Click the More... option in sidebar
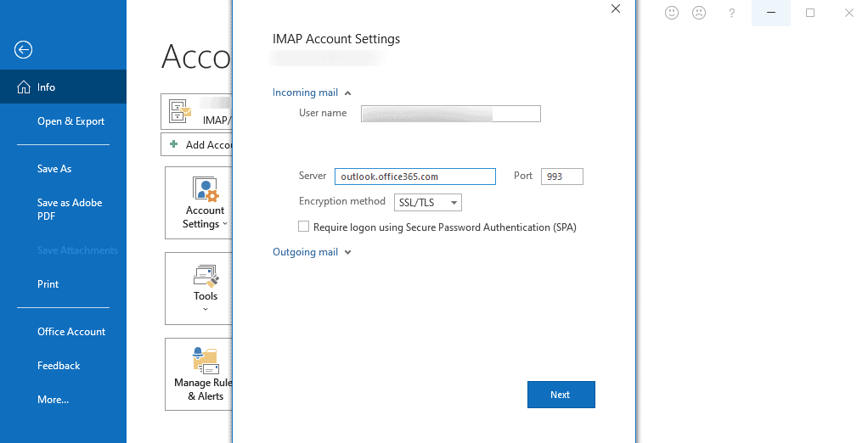This screenshot has width=868, height=443. [54, 400]
